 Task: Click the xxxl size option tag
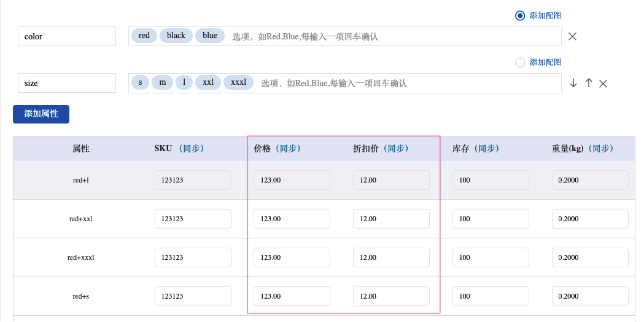click(239, 82)
